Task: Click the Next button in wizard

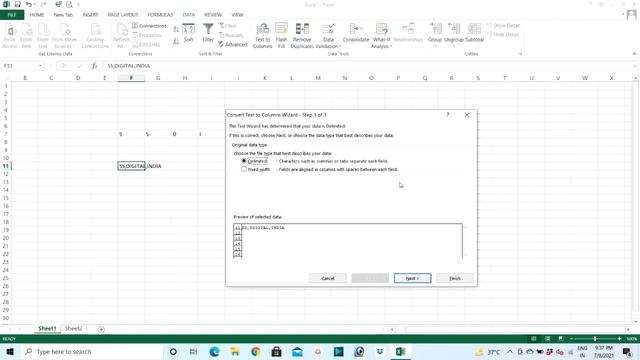Action: (x=412, y=278)
